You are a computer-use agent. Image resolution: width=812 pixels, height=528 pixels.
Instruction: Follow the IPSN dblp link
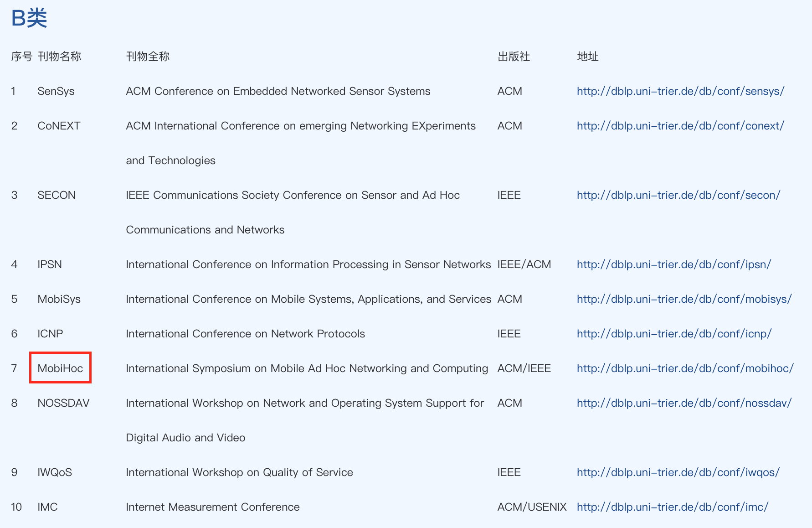pyautogui.click(x=673, y=264)
